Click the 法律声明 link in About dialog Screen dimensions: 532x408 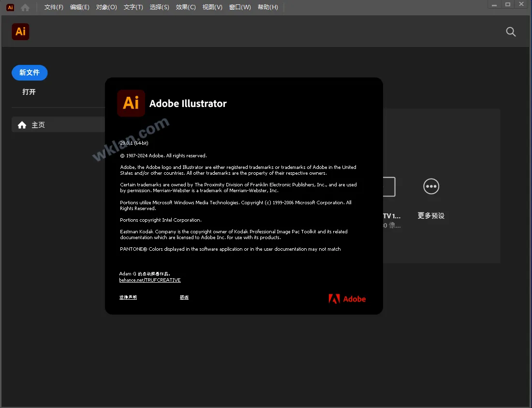pyautogui.click(x=128, y=297)
